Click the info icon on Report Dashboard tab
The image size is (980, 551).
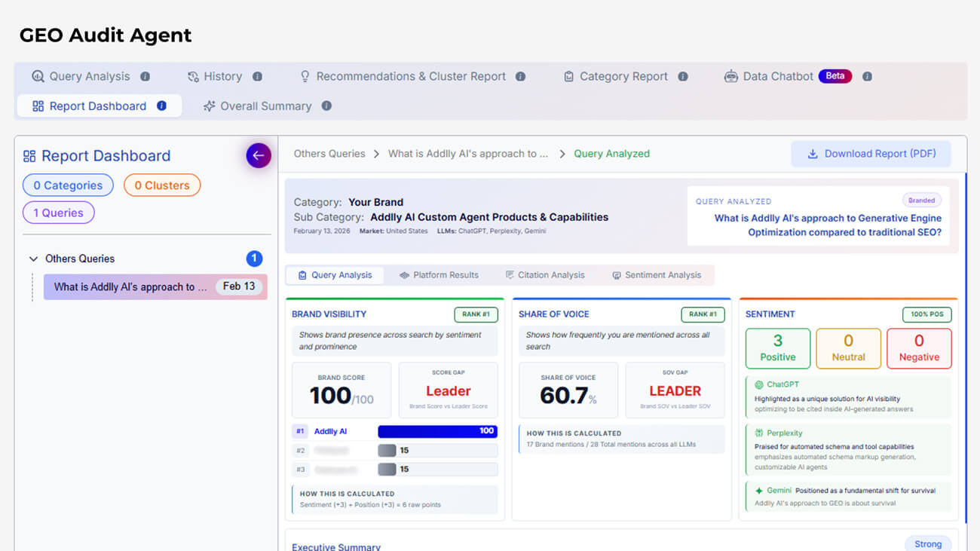point(161,106)
